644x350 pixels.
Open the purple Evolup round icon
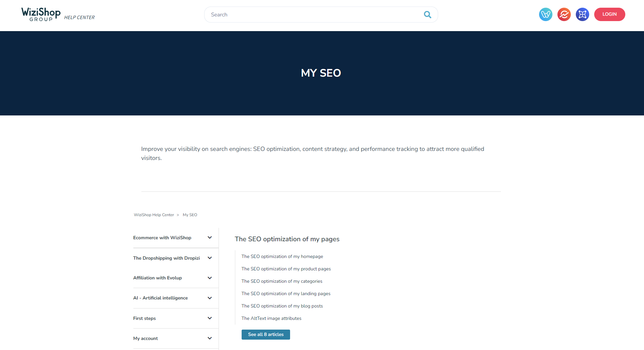pos(582,14)
